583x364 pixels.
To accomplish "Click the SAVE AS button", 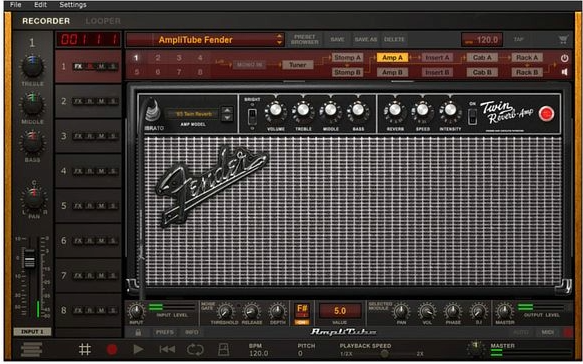I will [365, 39].
